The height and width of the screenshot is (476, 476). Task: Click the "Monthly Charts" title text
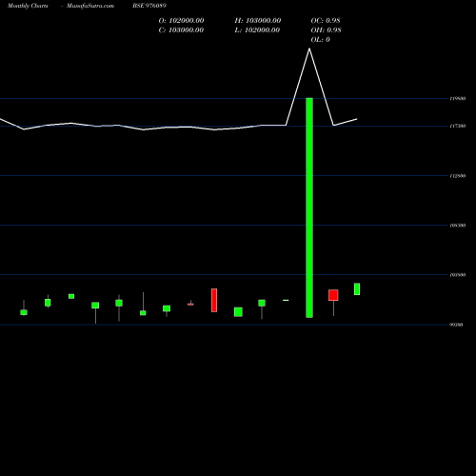tap(28, 6)
